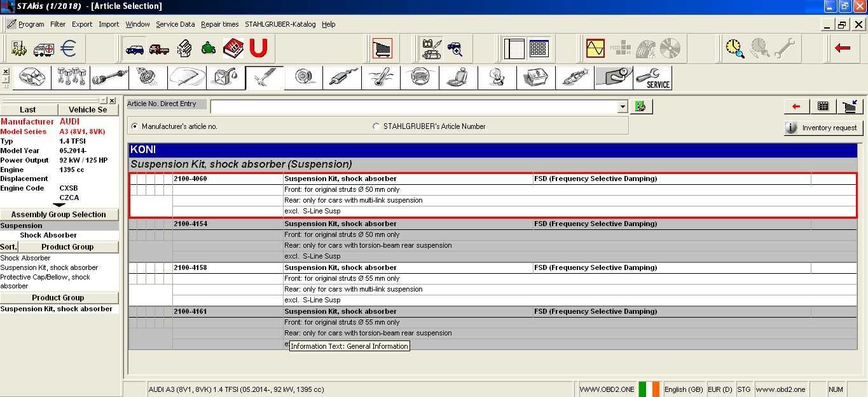
Task: Open the oscilloscope waveform icon
Action: (x=595, y=48)
